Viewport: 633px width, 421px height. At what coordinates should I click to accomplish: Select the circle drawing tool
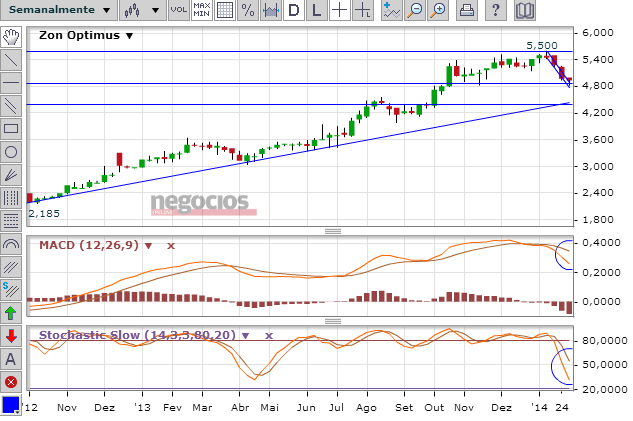click(11, 152)
